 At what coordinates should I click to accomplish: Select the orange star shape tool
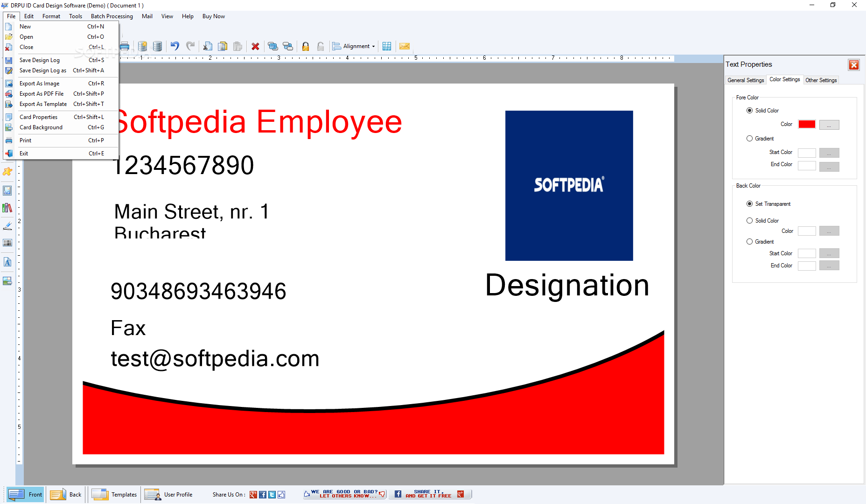pyautogui.click(x=7, y=172)
